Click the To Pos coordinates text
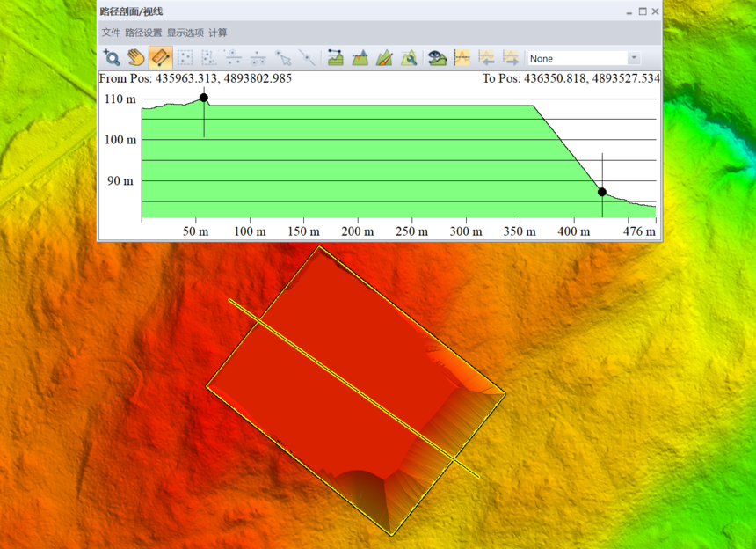 (x=571, y=78)
